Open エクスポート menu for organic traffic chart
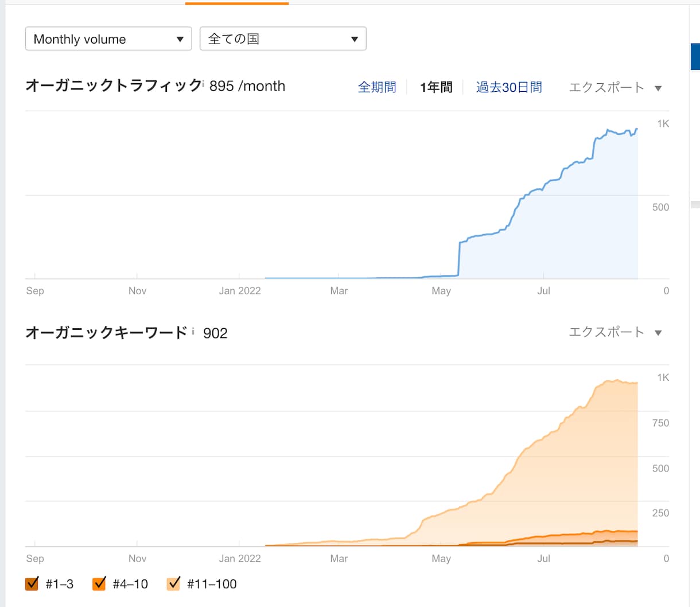700x607 pixels. point(615,87)
